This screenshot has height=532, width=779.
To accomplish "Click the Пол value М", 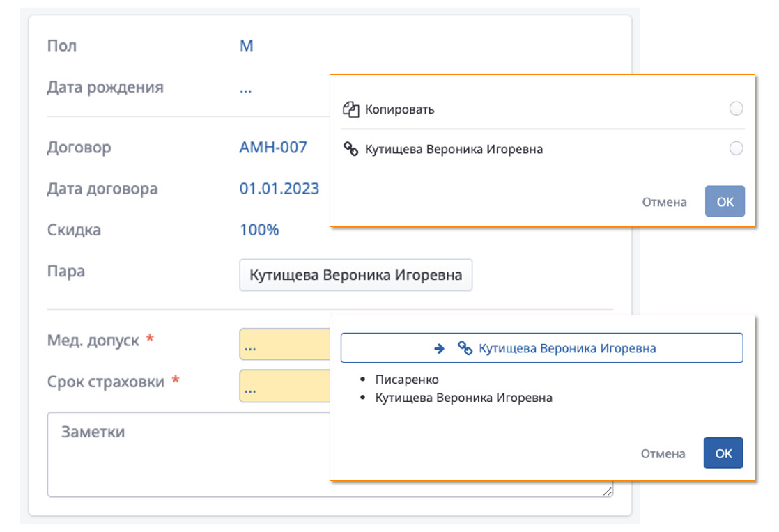I will [247, 46].
